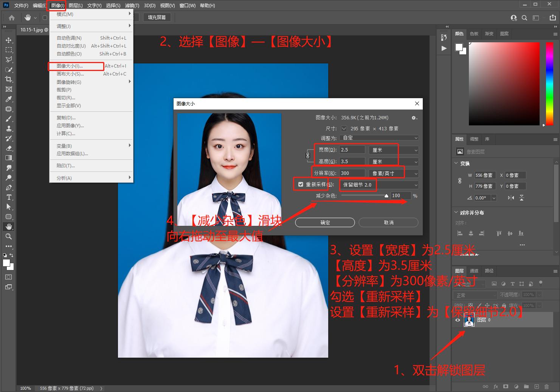Uncheck the 重新采样 checkbox
Viewport: 560px width, 392px height.
(x=301, y=185)
